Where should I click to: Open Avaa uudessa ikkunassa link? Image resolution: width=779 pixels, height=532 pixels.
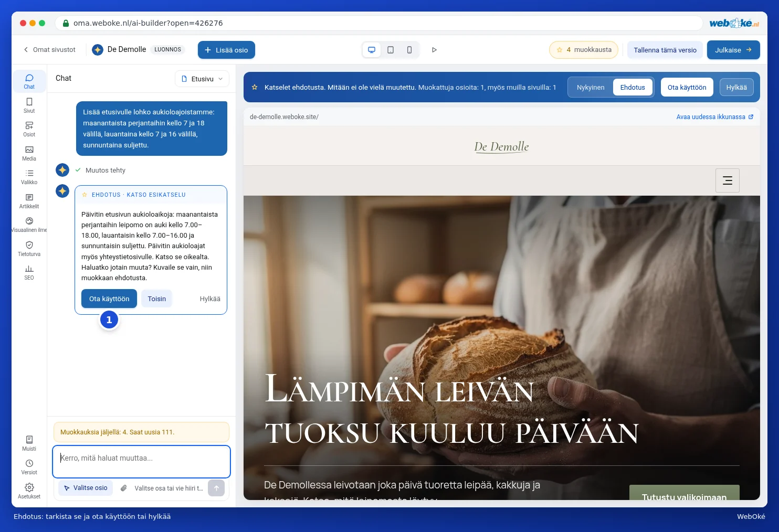pos(714,116)
